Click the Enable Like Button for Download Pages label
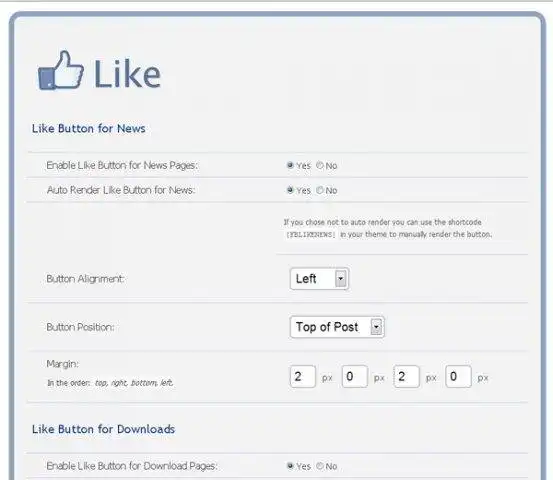 (x=132, y=466)
